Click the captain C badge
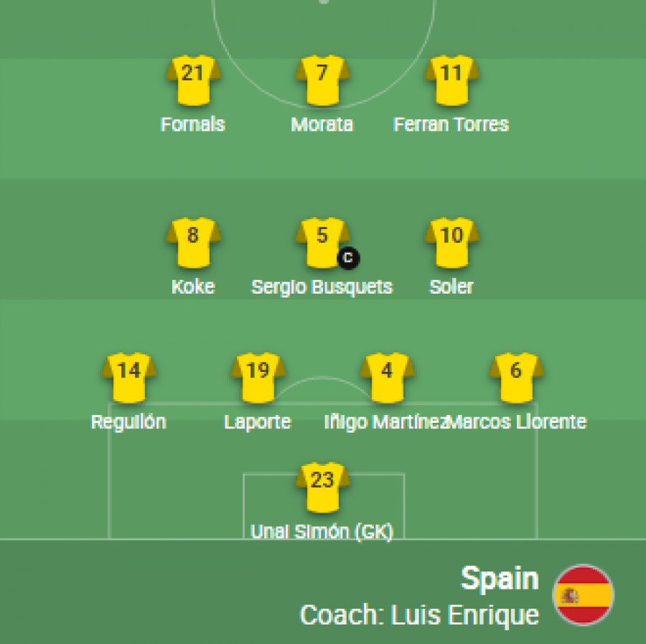 348,258
